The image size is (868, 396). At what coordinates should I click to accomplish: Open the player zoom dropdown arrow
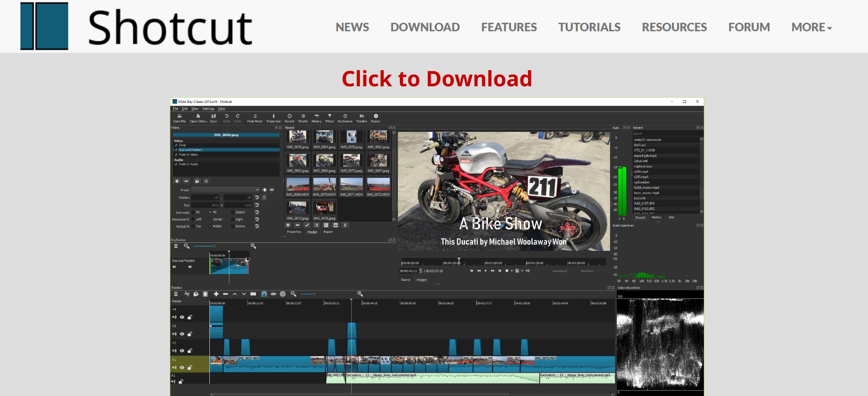[512, 271]
